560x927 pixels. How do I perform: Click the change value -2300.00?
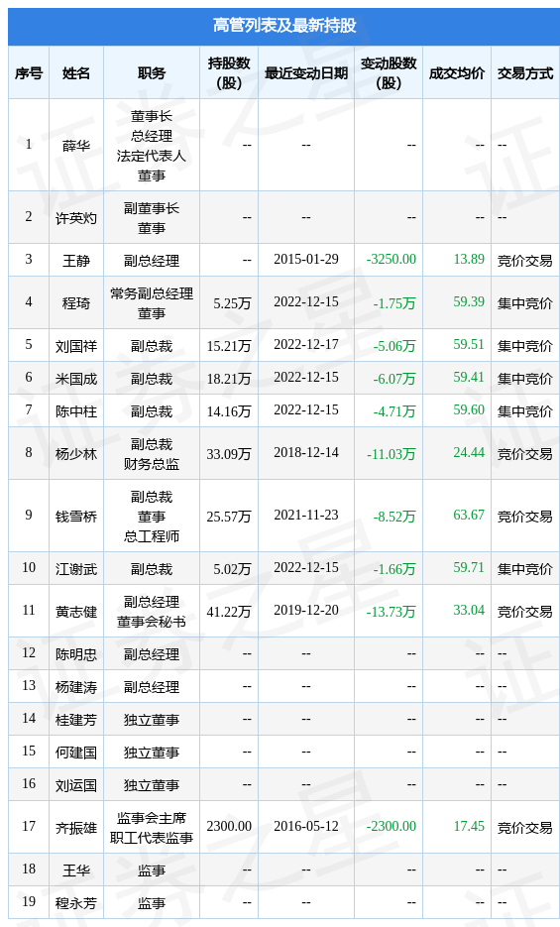click(392, 826)
